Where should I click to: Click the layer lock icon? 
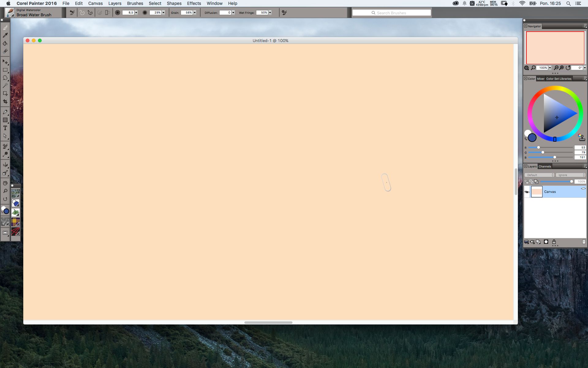click(x=554, y=242)
